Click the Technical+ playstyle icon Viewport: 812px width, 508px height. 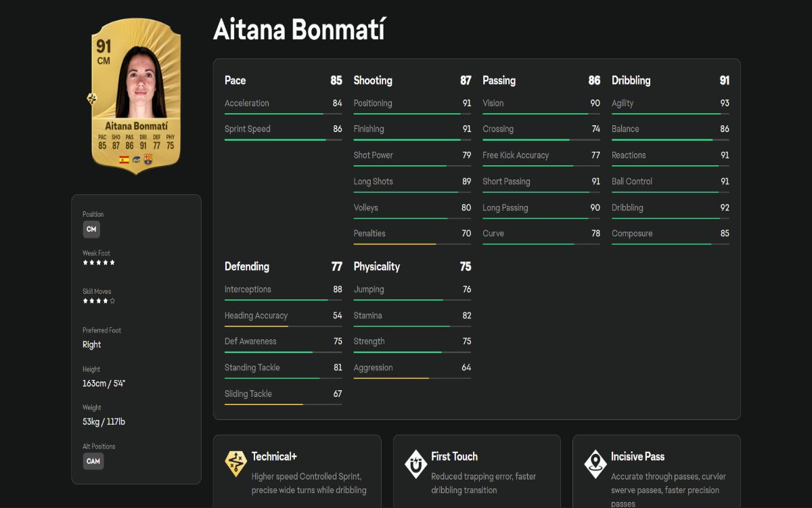(x=235, y=463)
